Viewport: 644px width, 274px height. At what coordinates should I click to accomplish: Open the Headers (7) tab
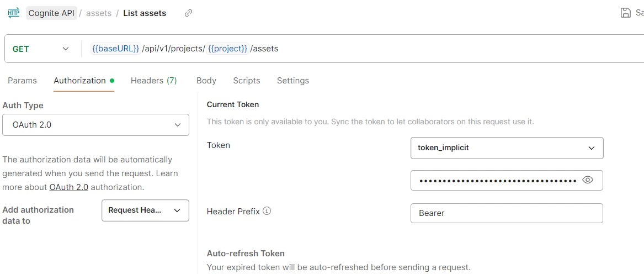click(x=153, y=81)
